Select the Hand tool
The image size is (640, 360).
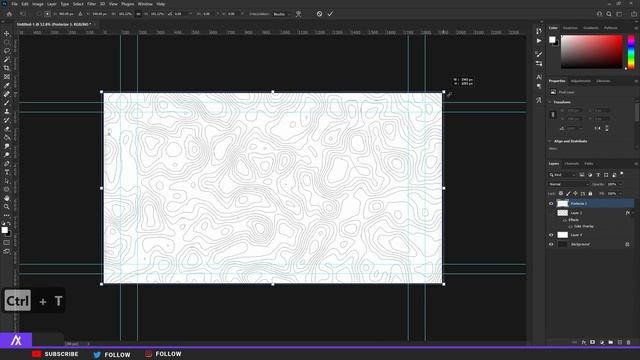pyautogui.click(x=7, y=198)
